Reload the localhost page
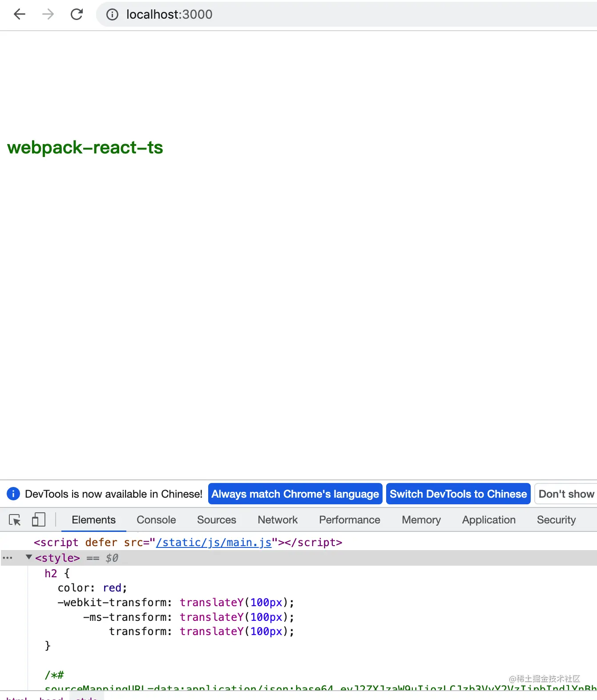Viewport: 597px width, 700px height. (77, 15)
